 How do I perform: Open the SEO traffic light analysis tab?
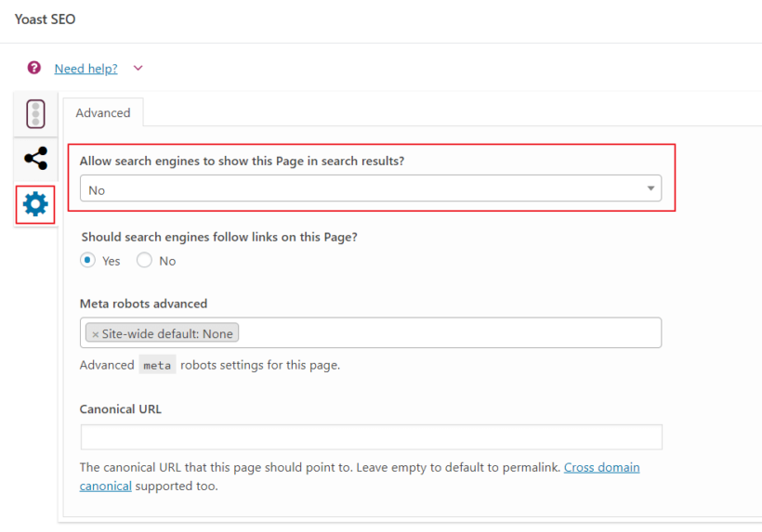(x=35, y=114)
